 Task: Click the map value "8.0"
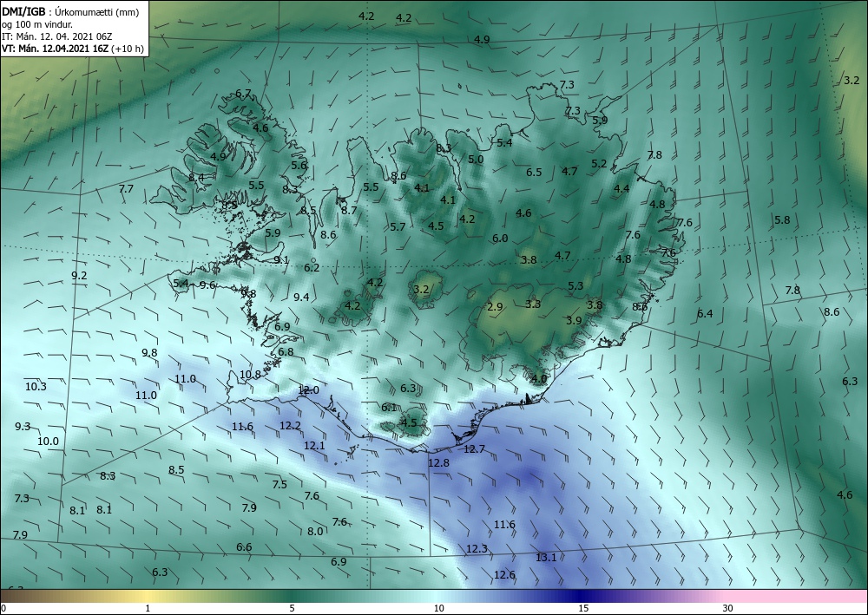(x=315, y=532)
